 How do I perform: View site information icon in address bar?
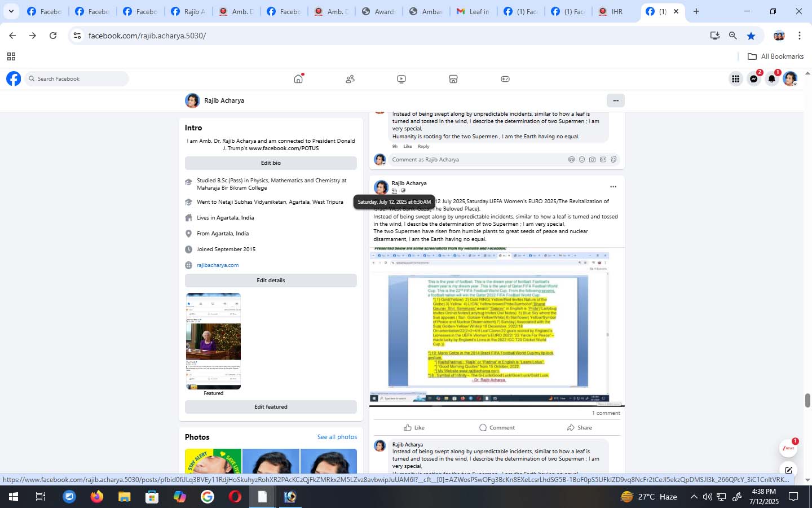click(77, 36)
